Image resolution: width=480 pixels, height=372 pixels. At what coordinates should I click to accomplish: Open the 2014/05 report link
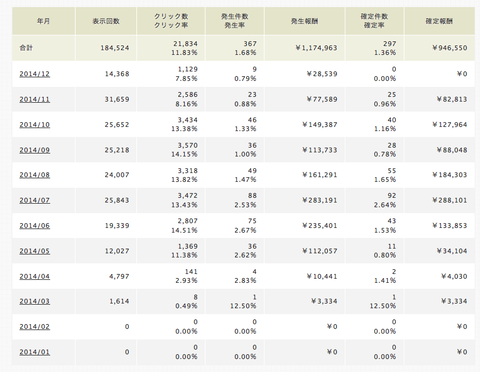(x=35, y=251)
